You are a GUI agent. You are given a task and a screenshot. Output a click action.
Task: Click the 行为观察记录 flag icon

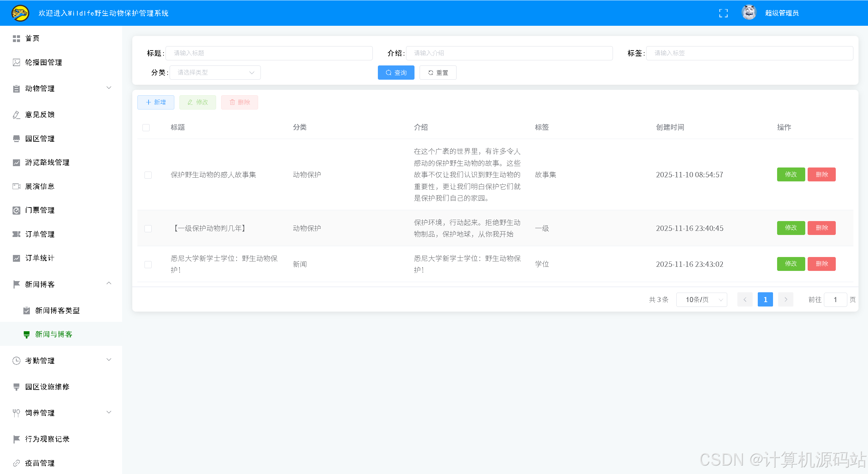click(x=16, y=439)
